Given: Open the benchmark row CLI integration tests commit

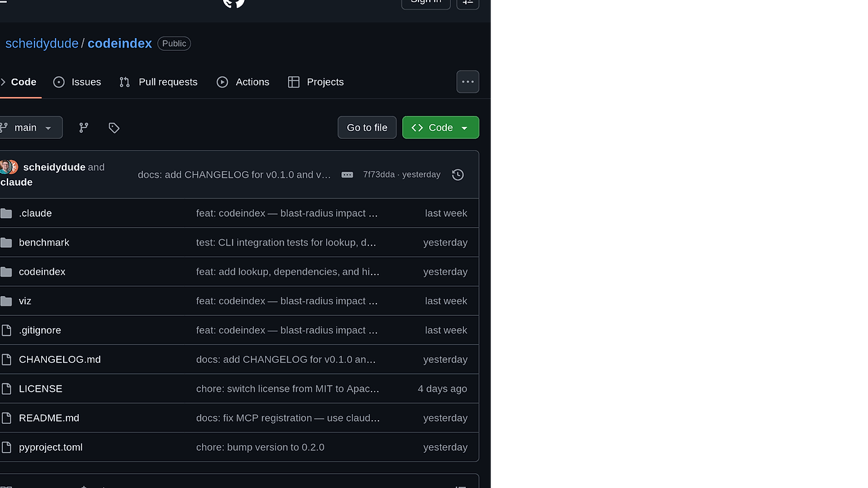Looking at the screenshot, I should click(286, 243).
